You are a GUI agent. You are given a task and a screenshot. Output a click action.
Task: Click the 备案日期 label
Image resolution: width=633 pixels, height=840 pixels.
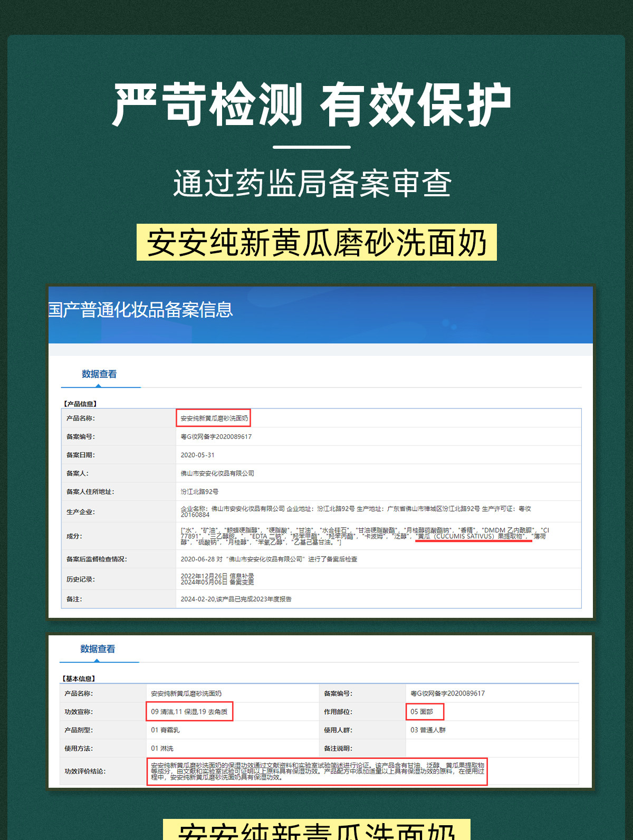[x=81, y=455]
